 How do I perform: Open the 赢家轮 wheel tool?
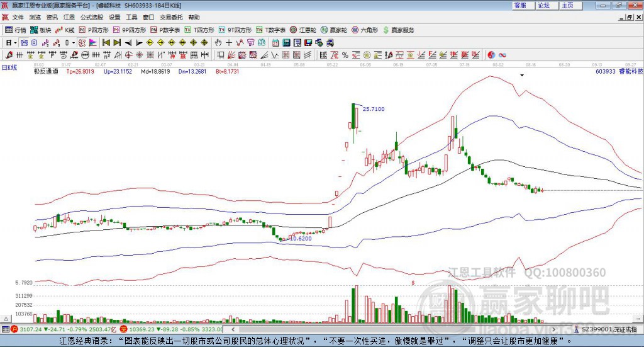click(334, 30)
